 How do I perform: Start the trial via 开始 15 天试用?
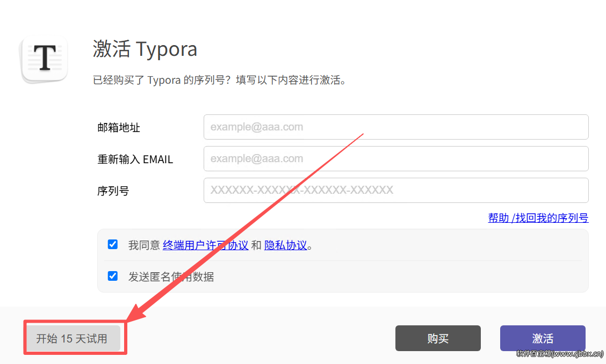click(73, 338)
